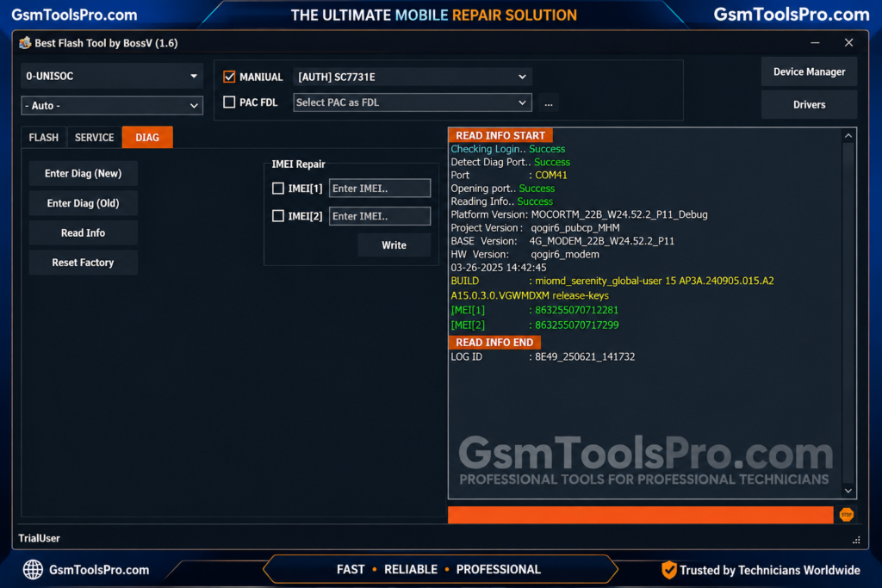Click the qogir6_pubcp_MHM project version text
The height and width of the screenshot is (588, 882).
(x=575, y=227)
